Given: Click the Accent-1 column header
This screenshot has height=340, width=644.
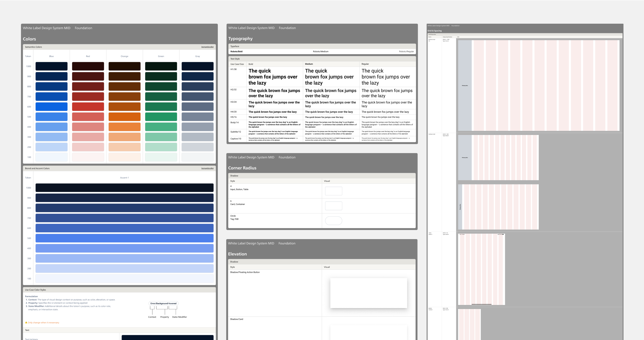Looking at the screenshot, I should [125, 178].
